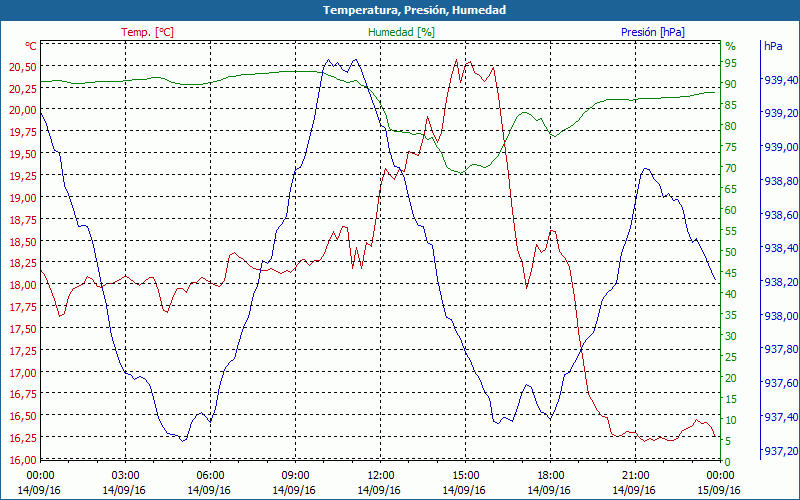Click the 85 humidity axis value

click(x=731, y=105)
